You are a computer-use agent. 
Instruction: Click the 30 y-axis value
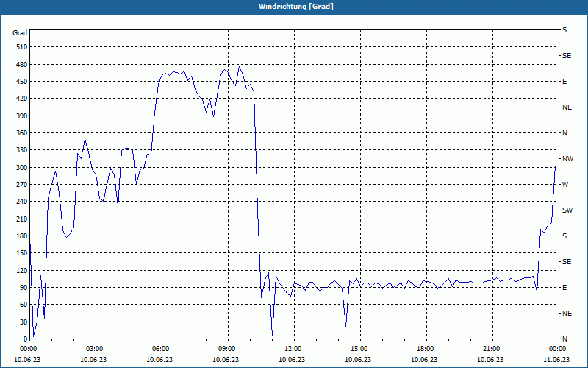(x=24, y=322)
